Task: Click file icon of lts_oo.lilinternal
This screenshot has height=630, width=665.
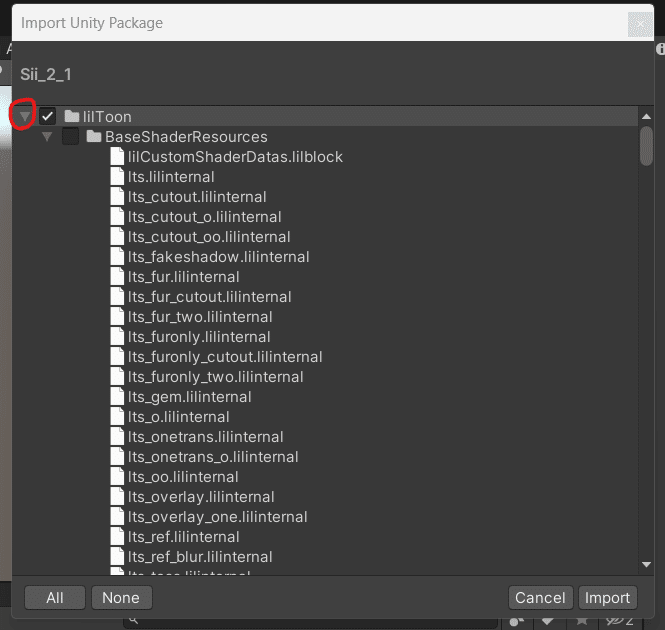Action: 117,476
